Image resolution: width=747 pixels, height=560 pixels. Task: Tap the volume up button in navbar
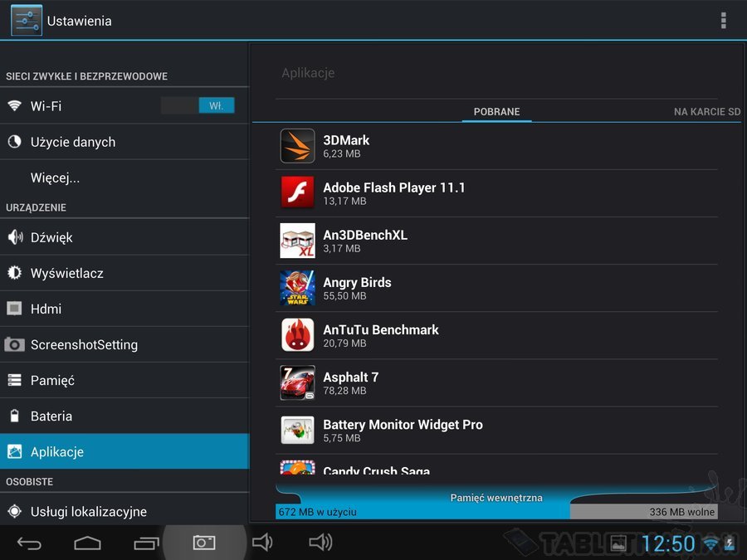320,542
